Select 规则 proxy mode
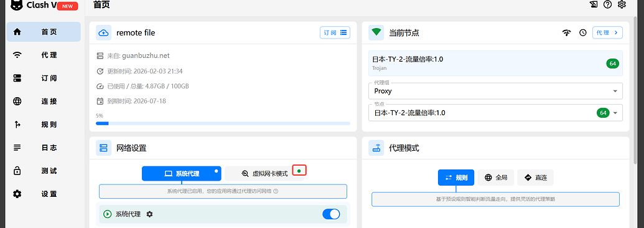644x228 pixels. [x=456, y=178]
